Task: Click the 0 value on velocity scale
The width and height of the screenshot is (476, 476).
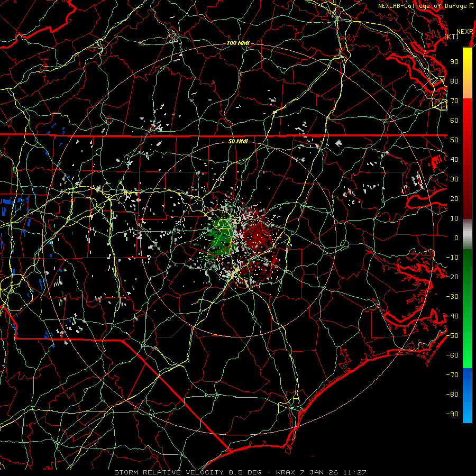Action: (x=456, y=238)
